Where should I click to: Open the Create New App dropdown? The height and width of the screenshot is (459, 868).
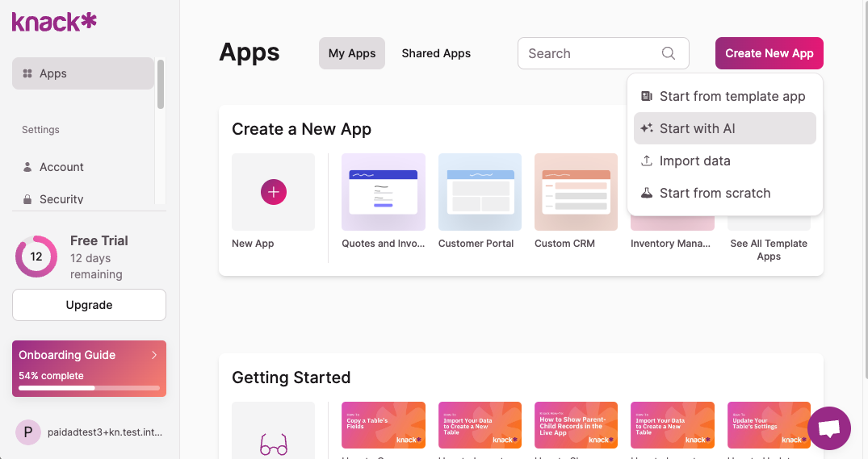[769, 53]
